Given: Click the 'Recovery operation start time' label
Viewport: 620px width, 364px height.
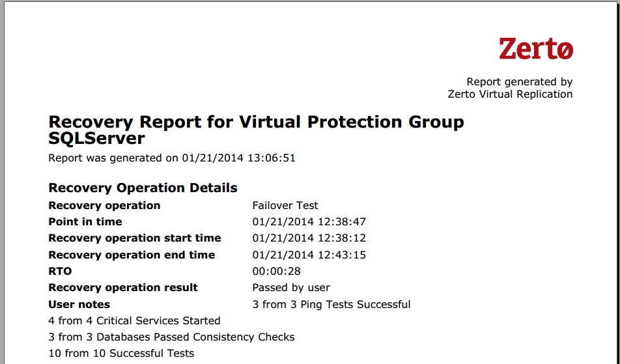Looking at the screenshot, I should point(135,238).
